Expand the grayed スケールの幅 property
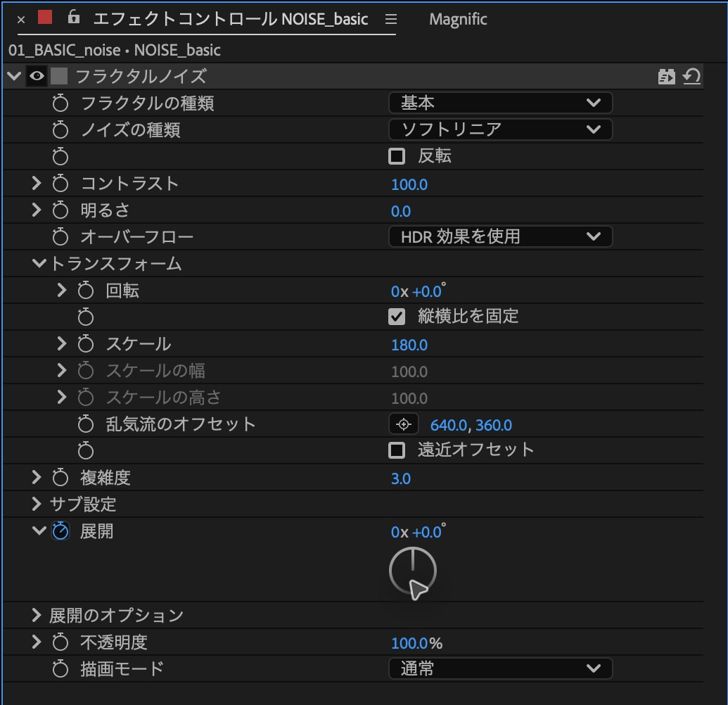The height and width of the screenshot is (705, 728). tap(61, 371)
